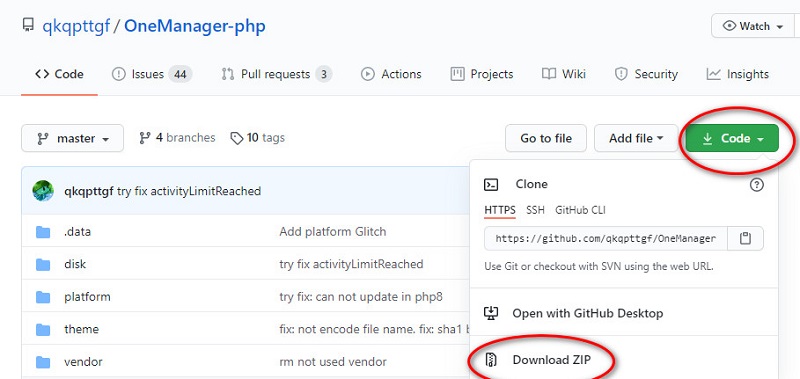
Task: Open the Issues tab
Action: pyautogui.click(x=152, y=74)
